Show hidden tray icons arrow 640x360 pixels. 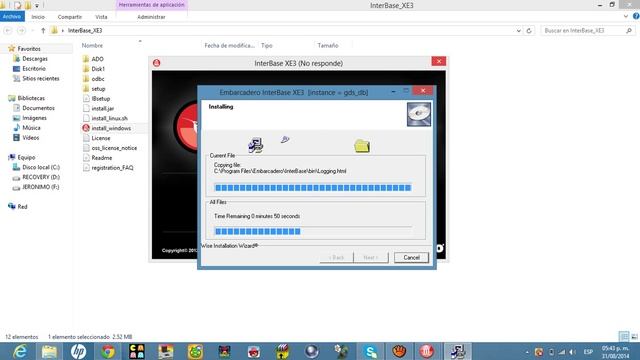coord(527,352)
